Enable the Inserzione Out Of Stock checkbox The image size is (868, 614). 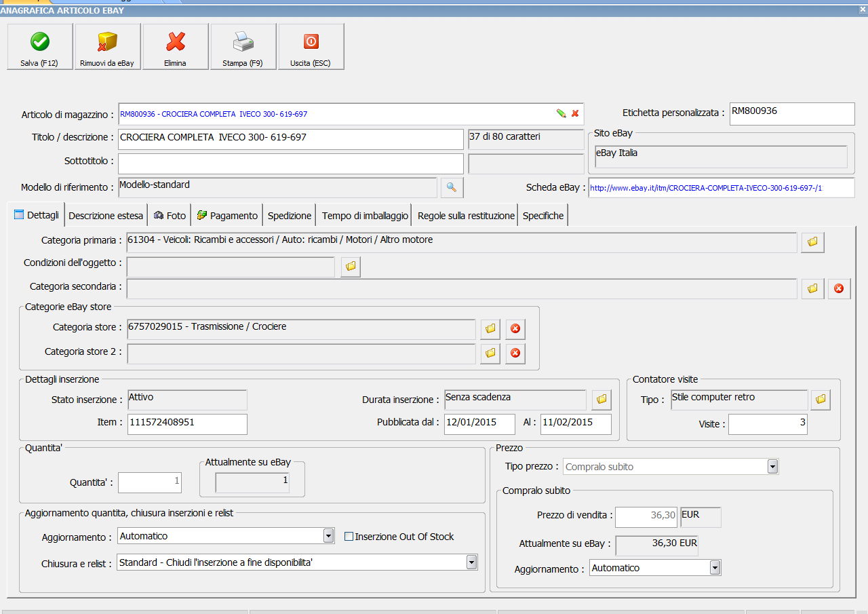click(x=349, y=537)
